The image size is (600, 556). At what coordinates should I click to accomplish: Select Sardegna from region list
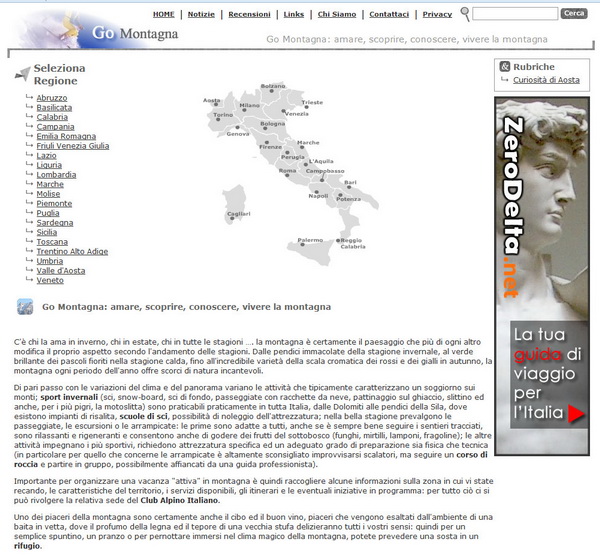(x=55, y=223)
